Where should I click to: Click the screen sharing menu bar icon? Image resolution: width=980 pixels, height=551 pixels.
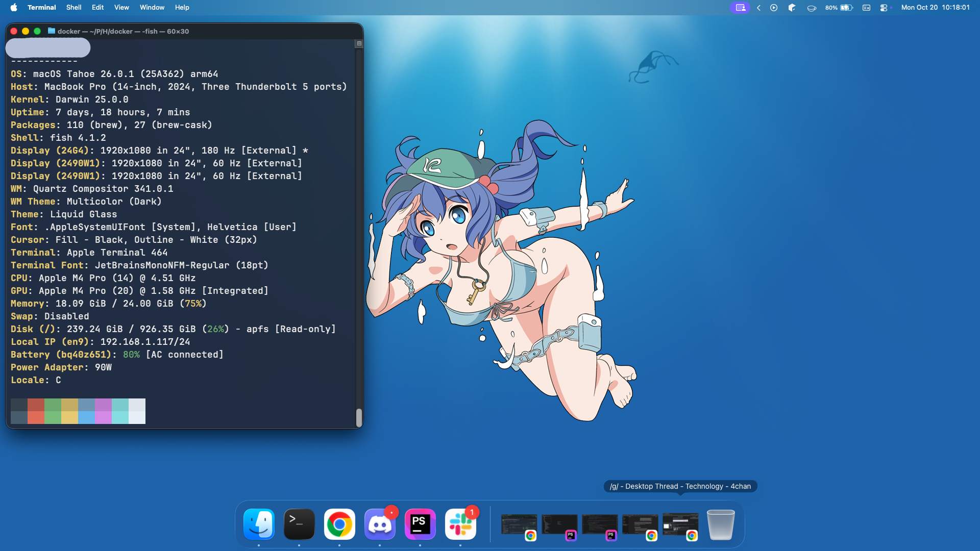(740, 8)
